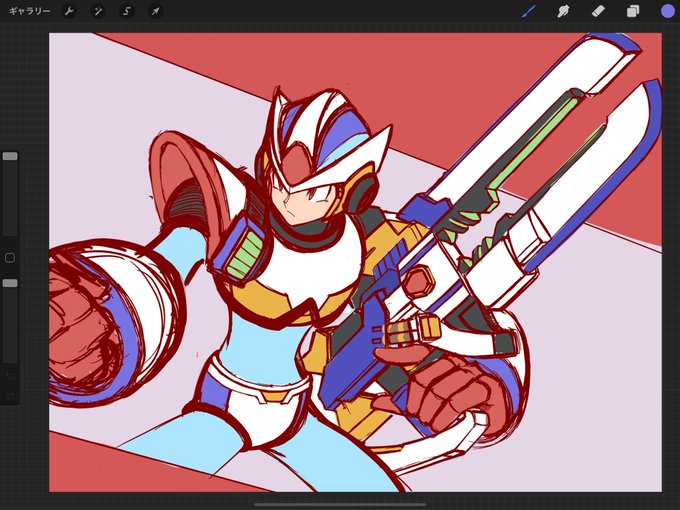Select the Smudge finger tool
Viewport: 680px width, 510px height.
tap(563, 11)
